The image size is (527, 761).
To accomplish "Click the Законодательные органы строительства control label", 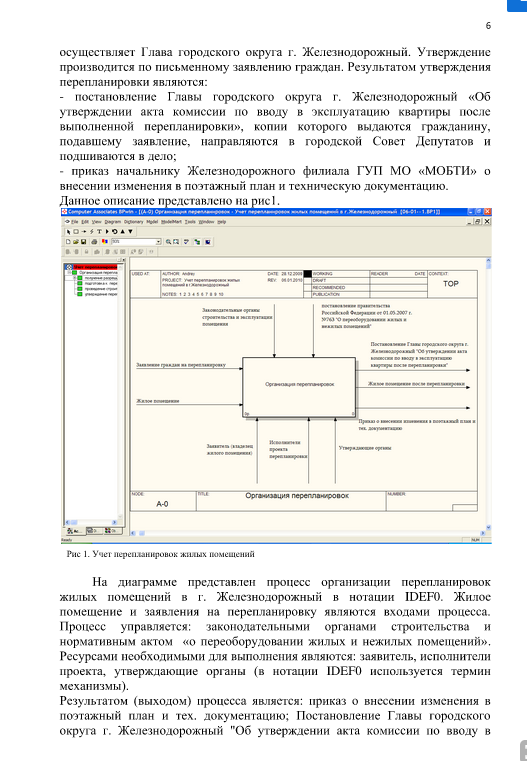I will point(237,316).
